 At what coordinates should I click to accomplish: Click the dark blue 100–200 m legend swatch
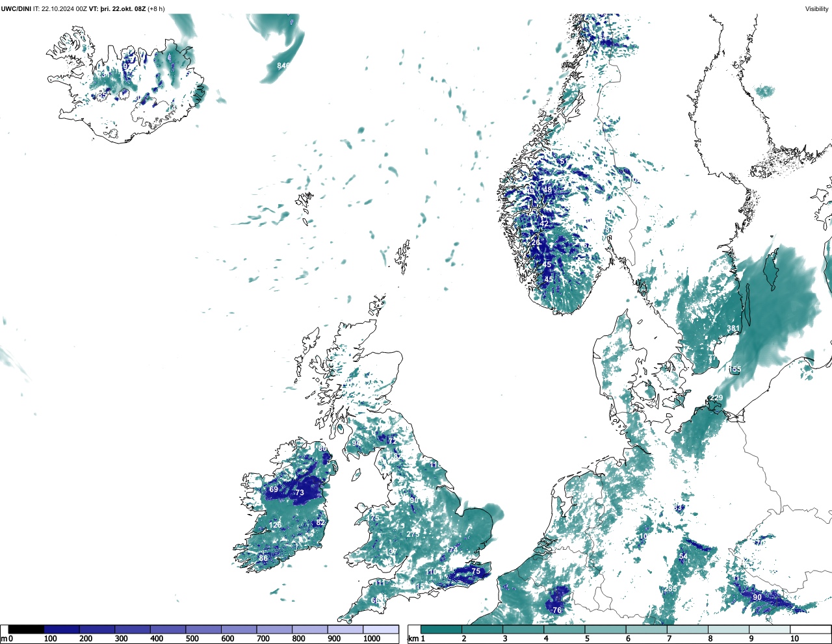(x=62, y=629)
